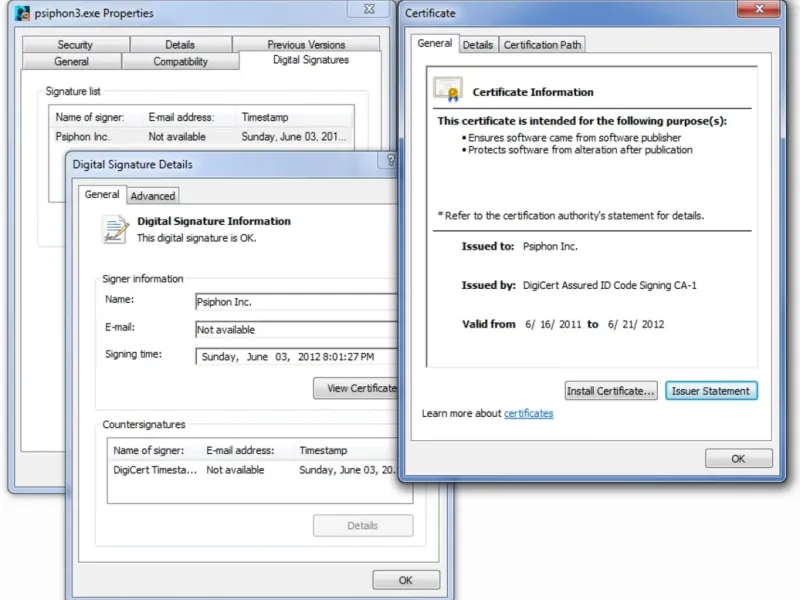The width and height of the screenshot is (800, 600).
Task: Click the '6/ 16/ 2011' valid from date
Action: coord(553,324)
